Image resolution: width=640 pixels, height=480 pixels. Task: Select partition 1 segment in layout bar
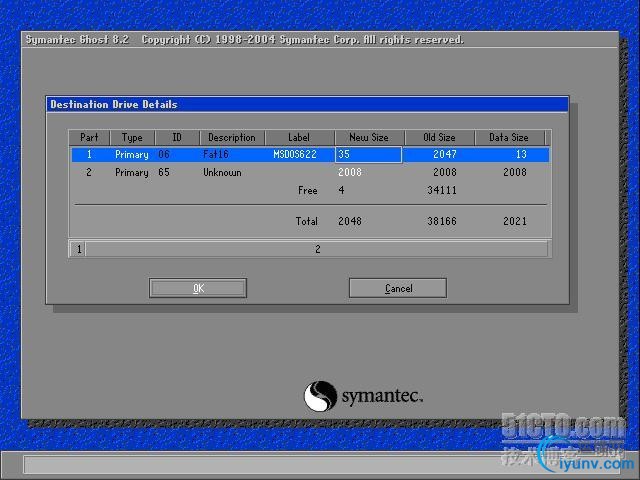coord(78,249)
